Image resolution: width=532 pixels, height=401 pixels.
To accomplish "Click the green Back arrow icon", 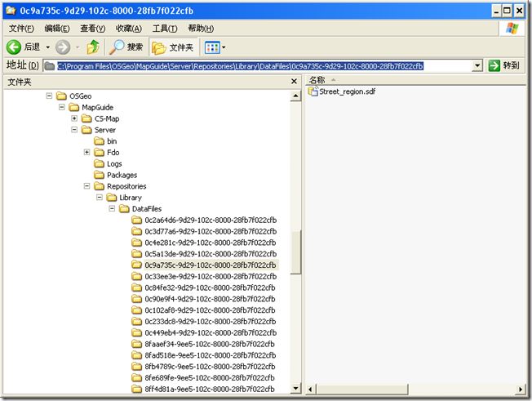I will click(14, 47).
